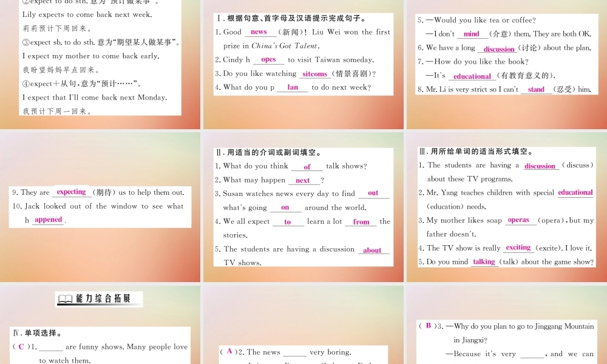Click the line '③expect sb. to do sth.'
This screenshot has width=607, height=364.
(101, 42)
